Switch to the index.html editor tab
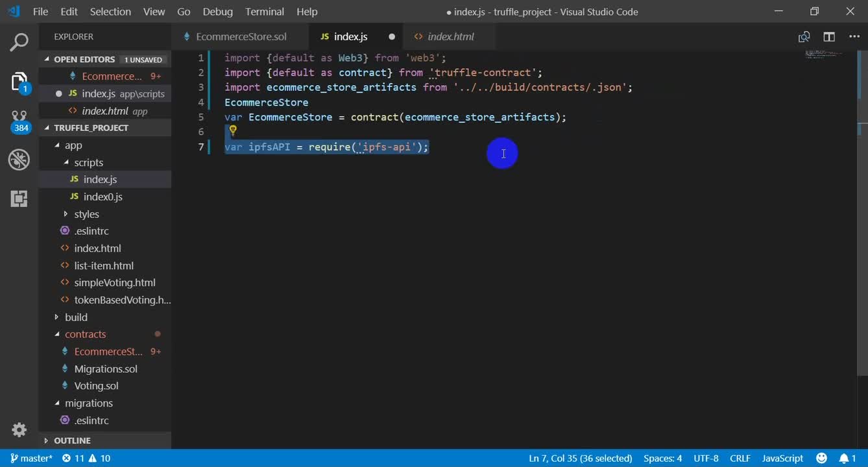Screen dimensions: 868x467 tap(450, 37)
